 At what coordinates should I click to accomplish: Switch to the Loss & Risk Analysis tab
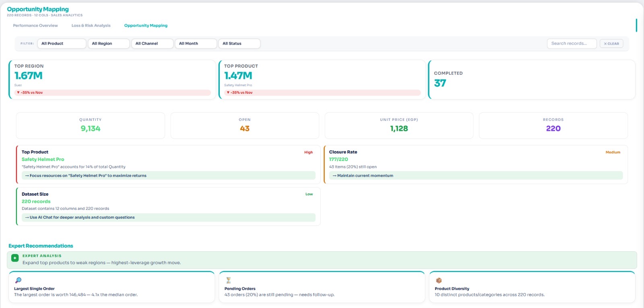pos(91,25)
